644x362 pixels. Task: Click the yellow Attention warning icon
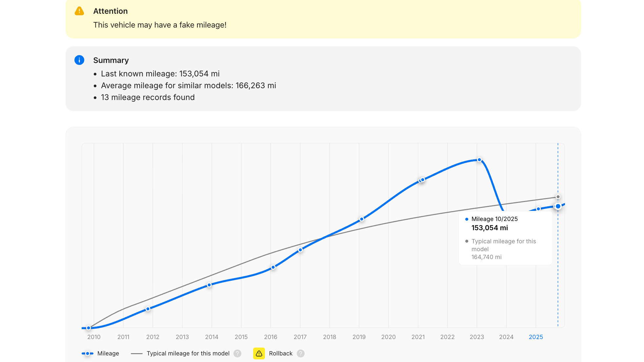pos(79,11)
